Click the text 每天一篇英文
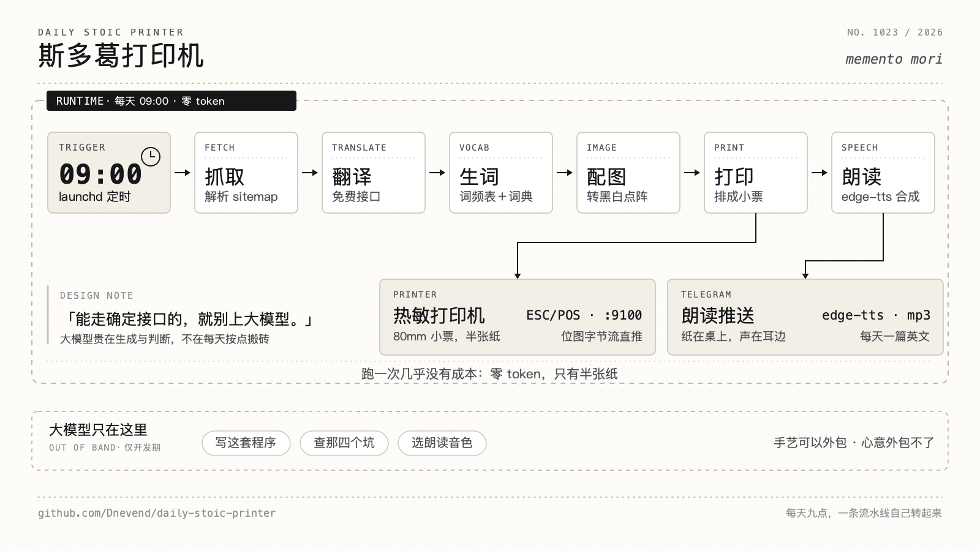The width and height of the screenshot is (980, 551). [895, 337]
